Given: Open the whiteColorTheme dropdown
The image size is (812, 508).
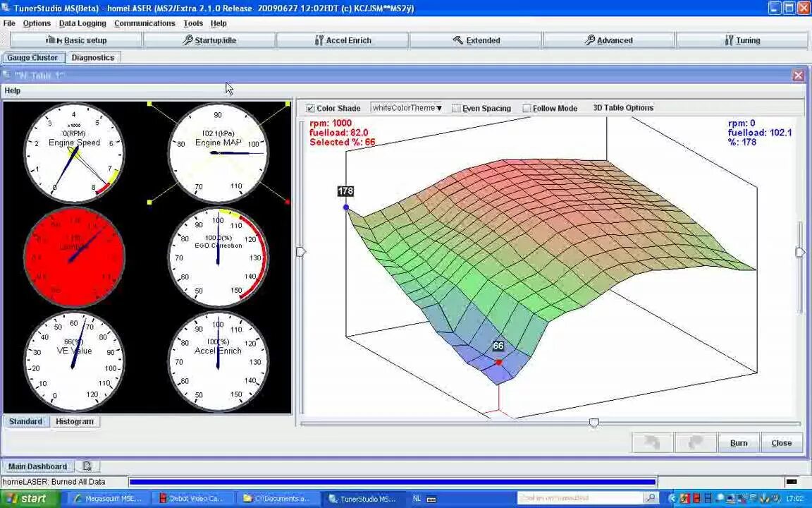Looking at the screenshot, I should [x=407, y=108].
